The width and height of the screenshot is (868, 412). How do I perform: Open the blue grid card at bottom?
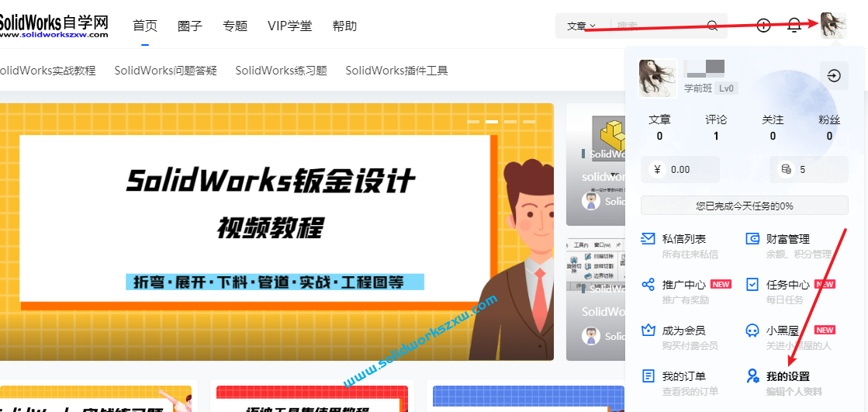529,399
